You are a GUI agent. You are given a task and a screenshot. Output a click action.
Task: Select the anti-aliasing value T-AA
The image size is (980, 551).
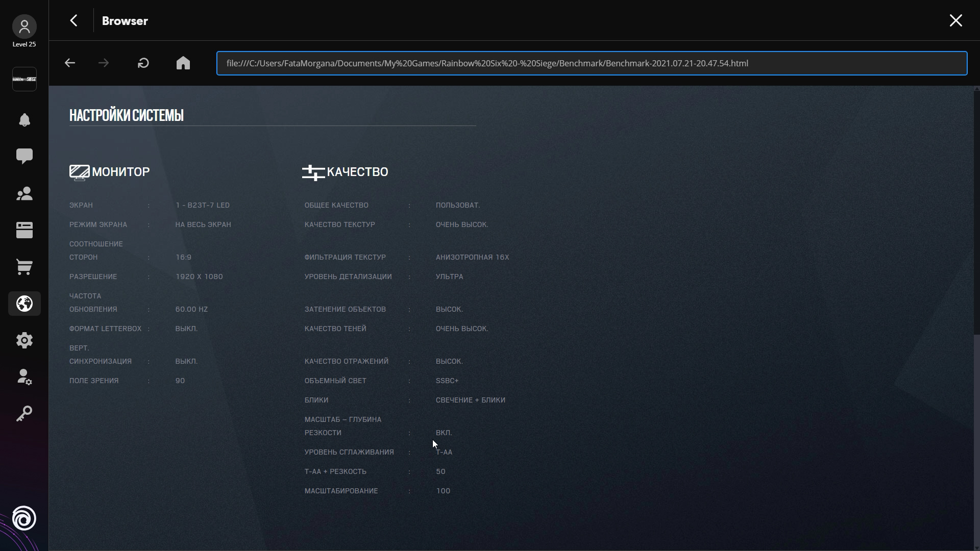(444, 452)
